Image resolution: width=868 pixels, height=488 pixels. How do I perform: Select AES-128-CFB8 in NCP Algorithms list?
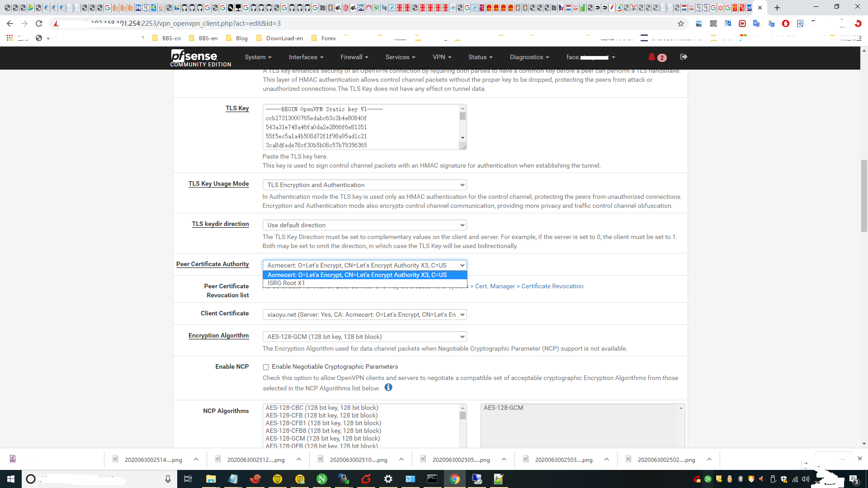tap(323, 431)
